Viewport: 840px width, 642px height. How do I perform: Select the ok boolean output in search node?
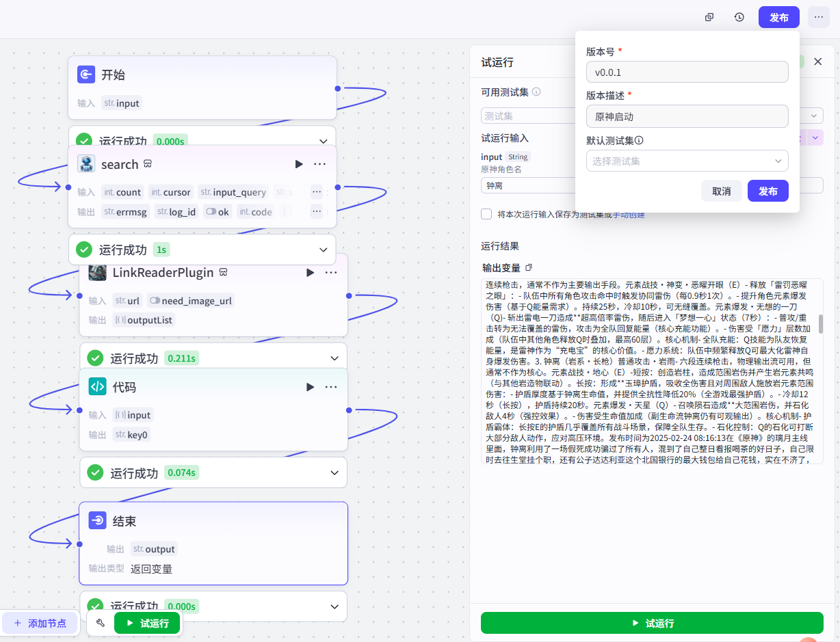(x=217, y=212)
